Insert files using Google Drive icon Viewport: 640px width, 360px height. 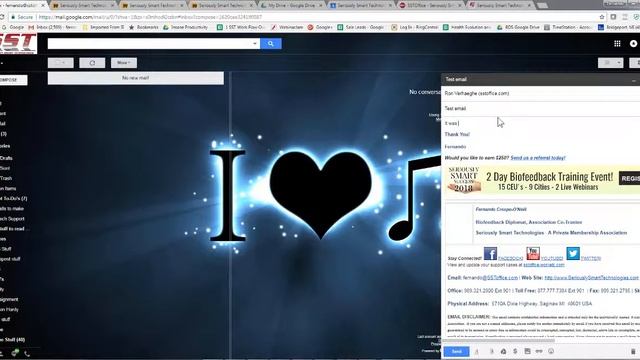(503, 351)
